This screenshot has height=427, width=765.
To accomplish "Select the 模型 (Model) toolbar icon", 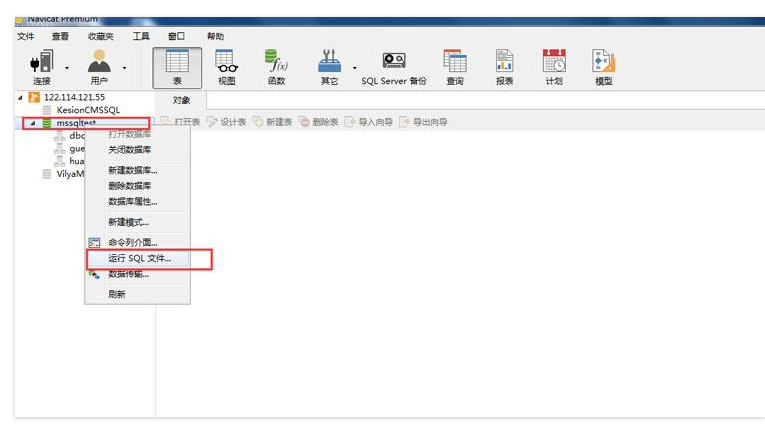I will pos(603,66).
